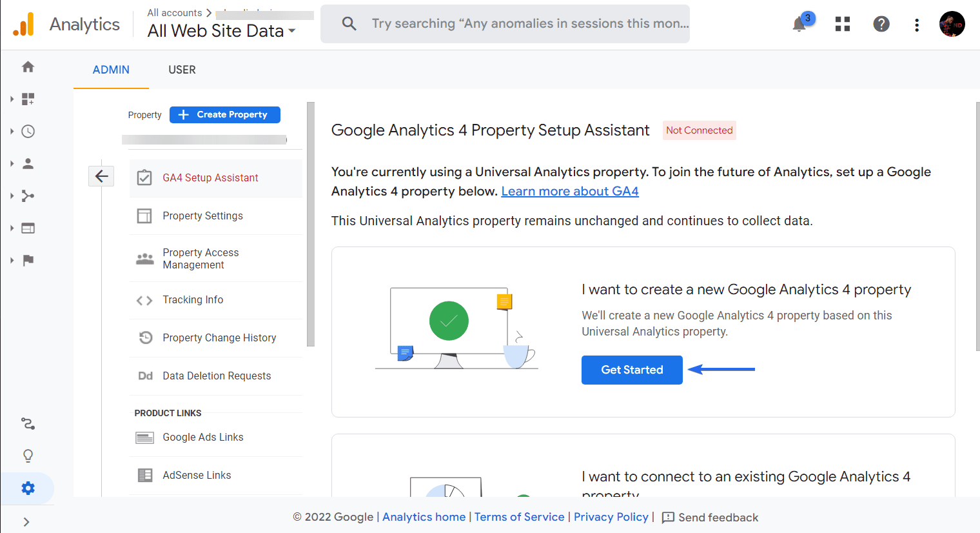Switch to the ADMIN tab
980x533 pixels.
(111, 70)
